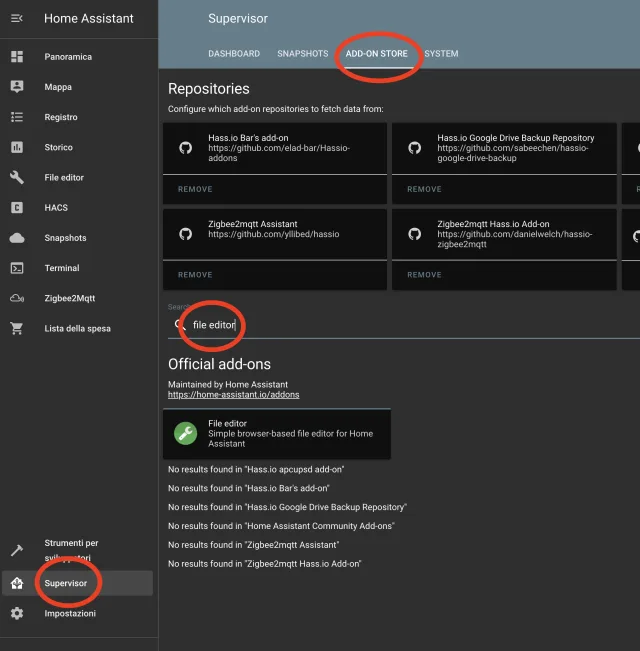640x651 pixels.
Task: Click the File editor wrench icon in sidebar
Action: tap(17, 177)
